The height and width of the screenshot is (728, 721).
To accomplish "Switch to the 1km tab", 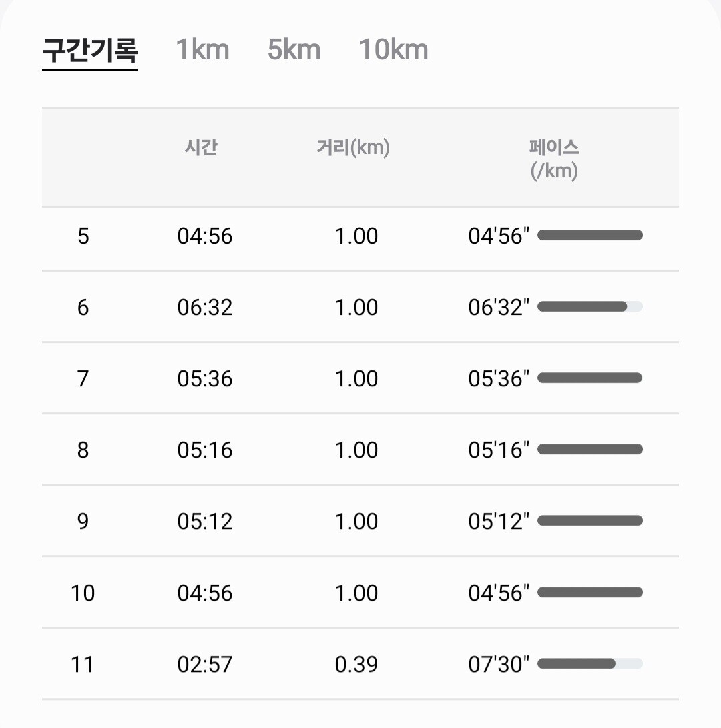I will click(x=202, y=51).
